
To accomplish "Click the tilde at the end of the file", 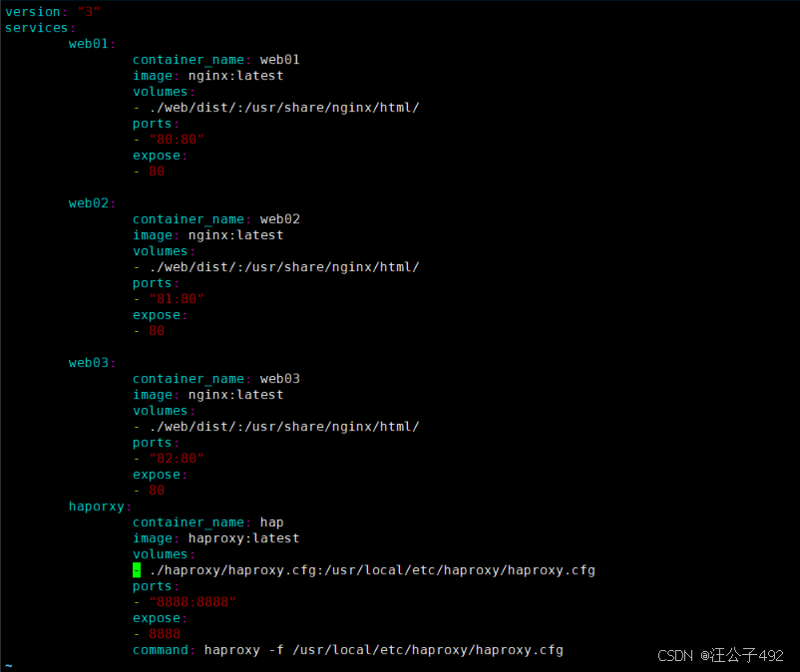I will point(9,665).
